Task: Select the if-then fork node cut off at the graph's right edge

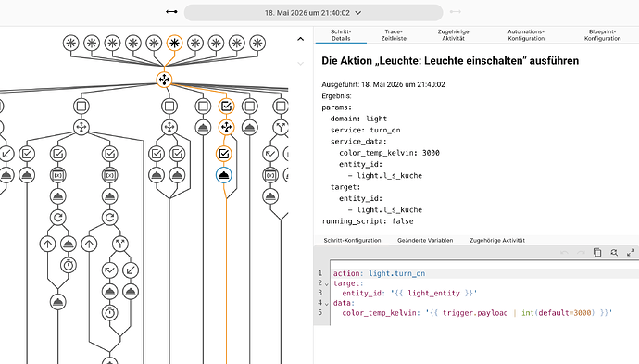Action: [281, 127]
